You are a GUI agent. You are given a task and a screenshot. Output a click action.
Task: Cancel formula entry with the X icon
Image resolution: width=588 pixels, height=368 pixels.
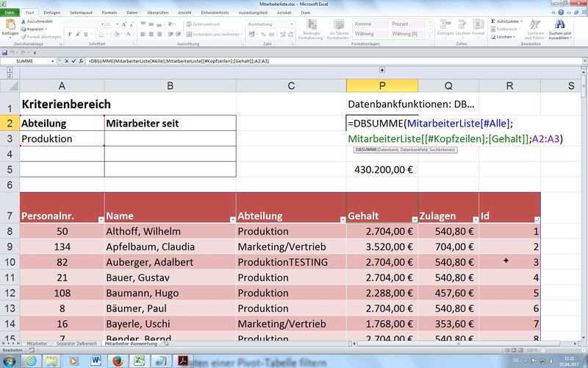tap(66, 61)
